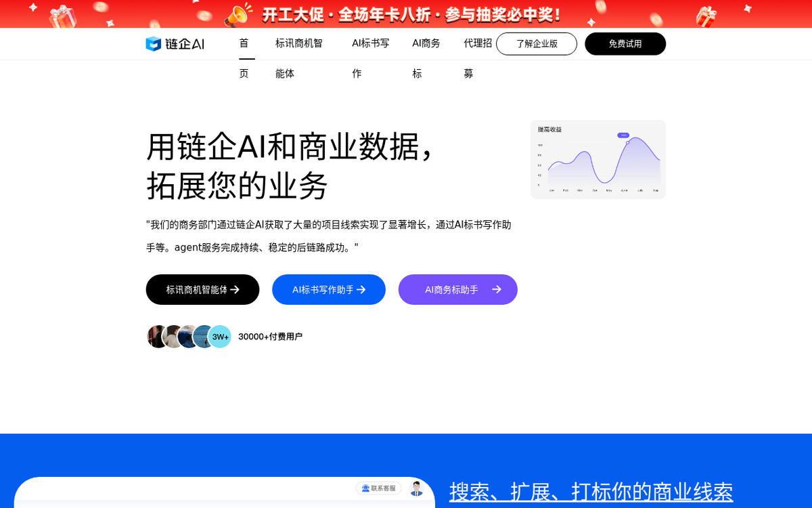Click the headset icon on the 联系客服 pill
The image size is (812, 508).
coord(364,488)
